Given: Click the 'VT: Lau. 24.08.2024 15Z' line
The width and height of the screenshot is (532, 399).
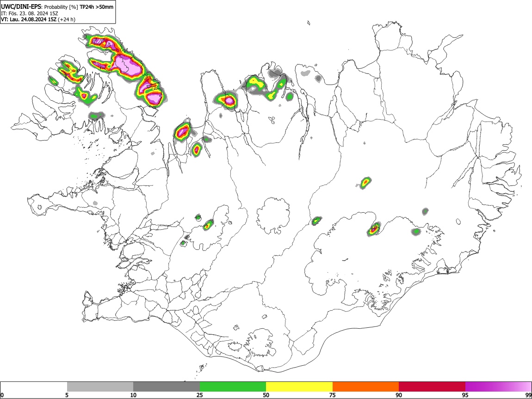Looking at the screenshot, I should click(29, 19).
